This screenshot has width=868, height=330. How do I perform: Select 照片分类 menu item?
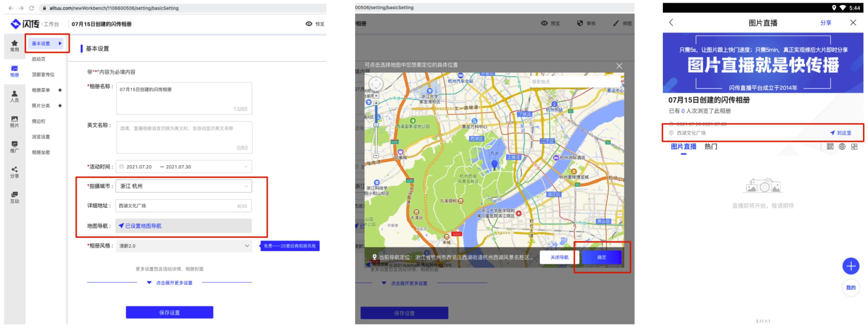point(41,106)
